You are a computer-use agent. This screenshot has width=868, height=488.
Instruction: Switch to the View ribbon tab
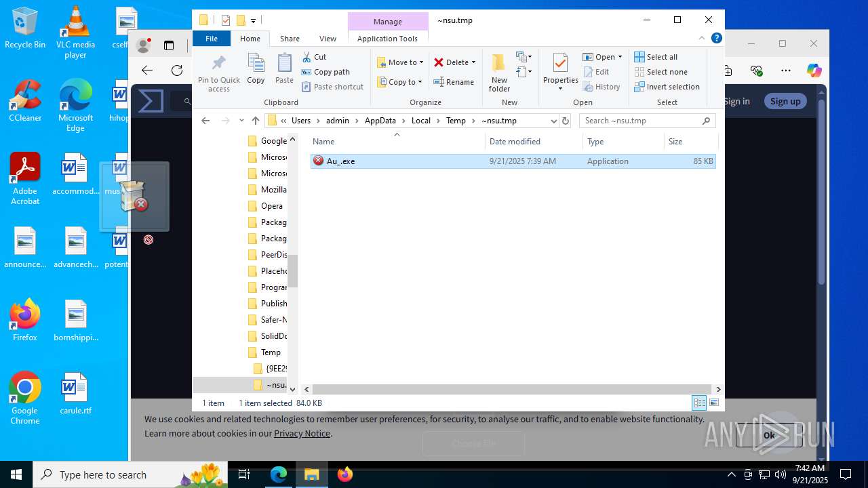click(x=328, y=39)
